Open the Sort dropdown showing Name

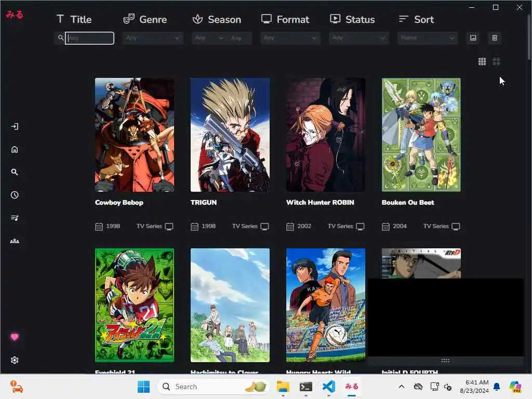tap(428, 38)
